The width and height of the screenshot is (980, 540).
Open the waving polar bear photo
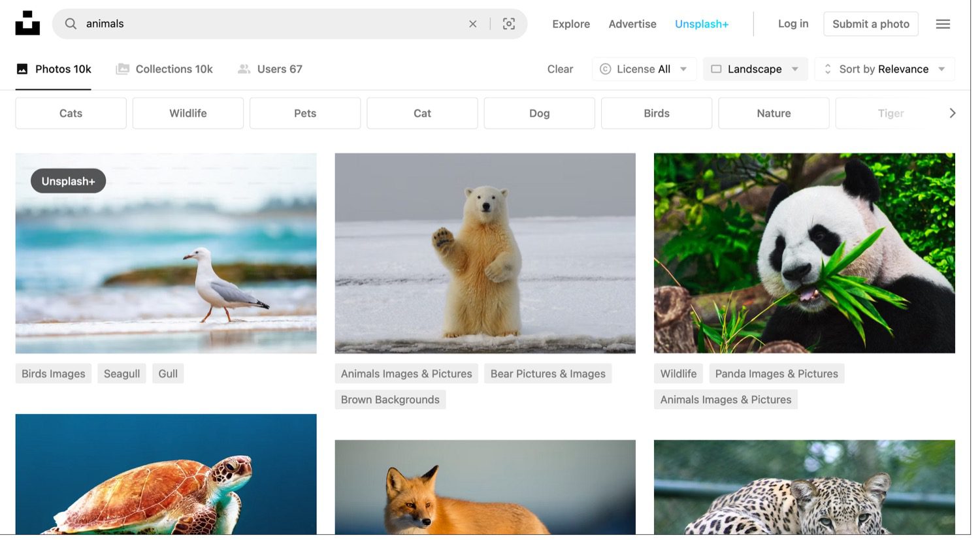point(485,253)
